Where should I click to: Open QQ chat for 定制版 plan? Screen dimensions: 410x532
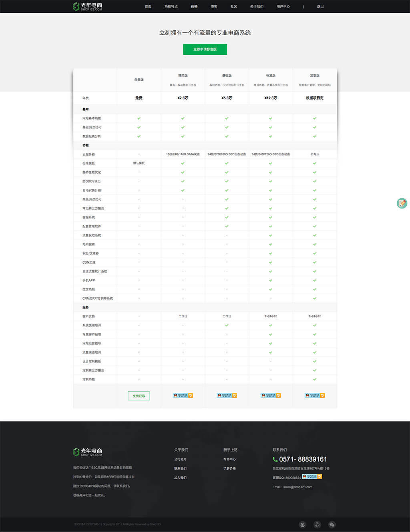[315, 395]
